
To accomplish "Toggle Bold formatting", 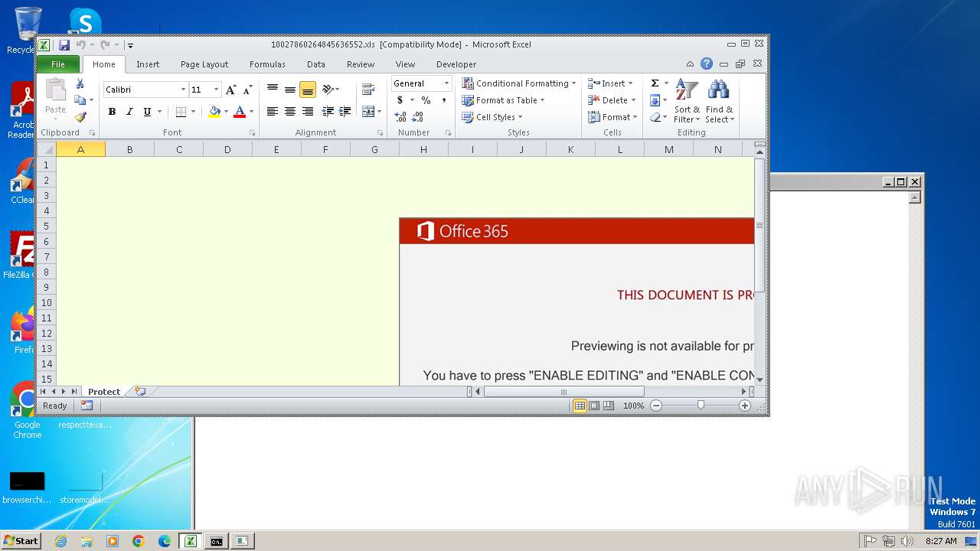I will click(112, 112).
